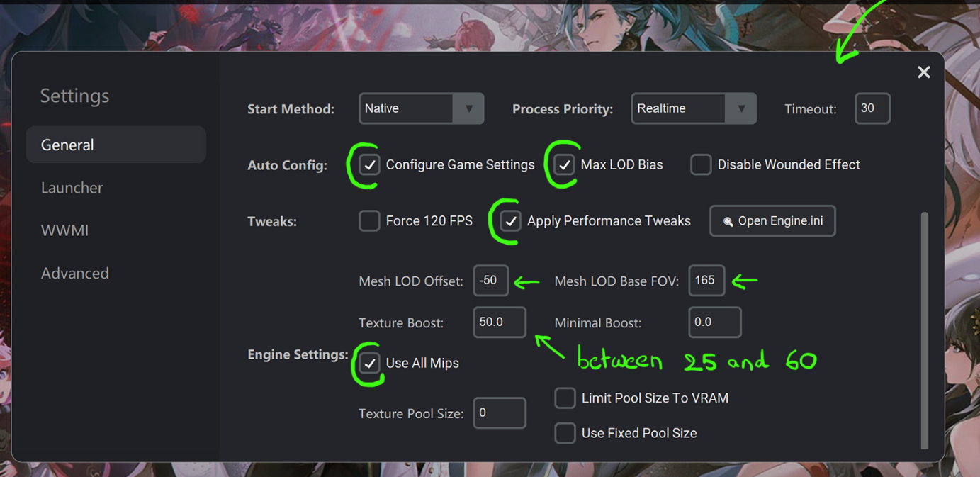The width and height of the screenshot is (980, 477).
Task: Enable Disable Wounded Effect checkbox
Action: (701, 165)
